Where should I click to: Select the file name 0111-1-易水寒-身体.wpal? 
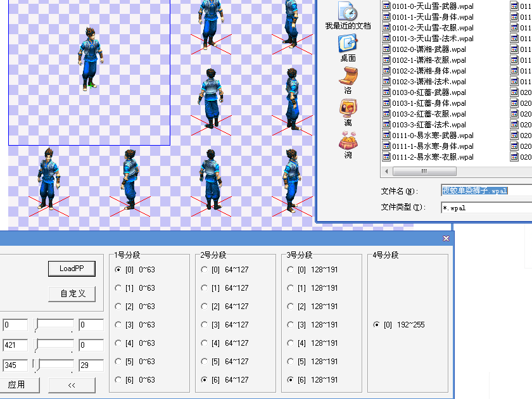[x=433, y=146]
